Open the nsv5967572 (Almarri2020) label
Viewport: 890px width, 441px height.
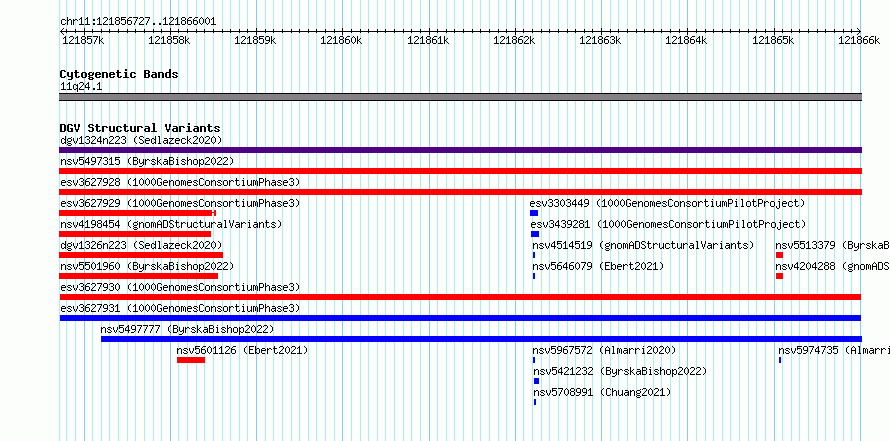click(x=604, y=350)
